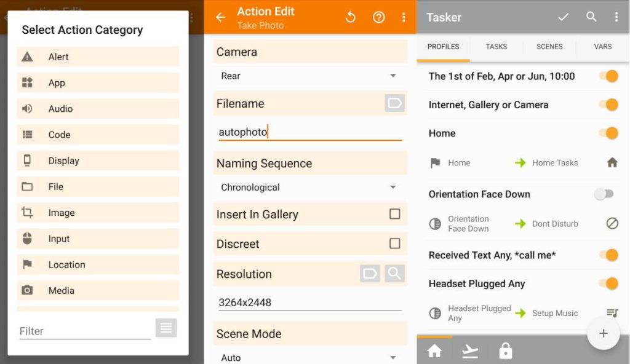This screenshot has height=364, width=630.
Task: Focus the Filter text field
Action: point(85,331)
